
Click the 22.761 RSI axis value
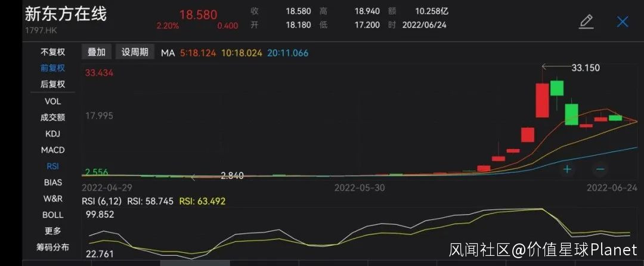coord(100,254)
